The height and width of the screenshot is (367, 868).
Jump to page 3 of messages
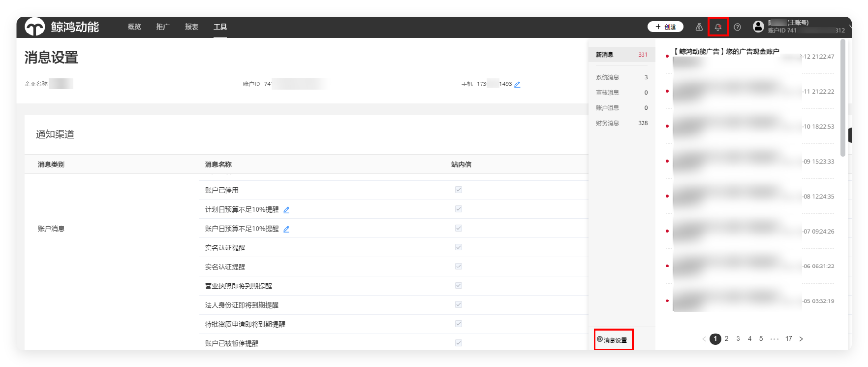(x=738, y=339)
